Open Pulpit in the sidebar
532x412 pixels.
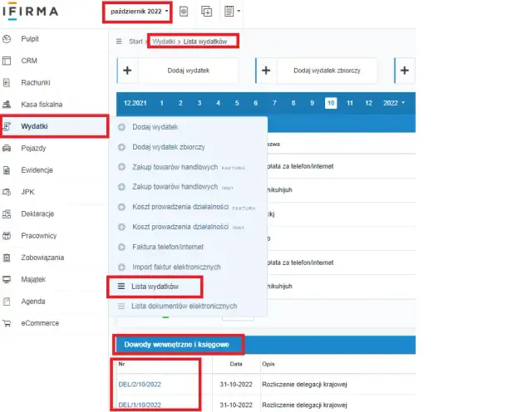click(x=30, y=39)
